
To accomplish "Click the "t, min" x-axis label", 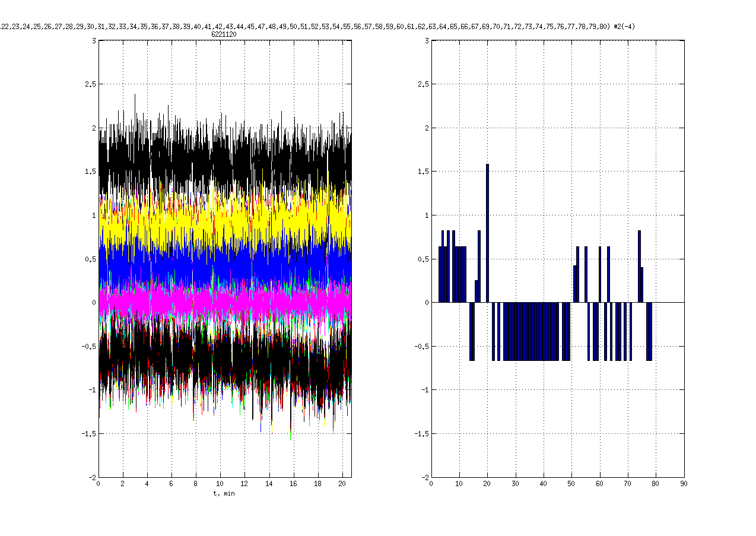I will click(x=224, y=493).
